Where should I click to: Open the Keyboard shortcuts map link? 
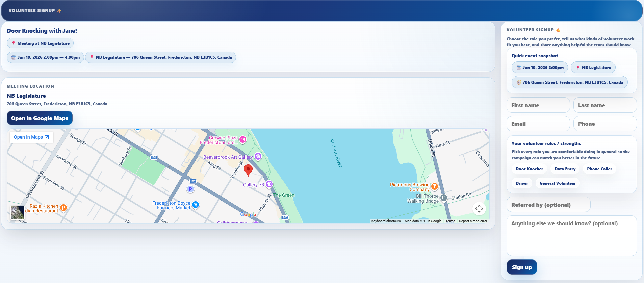(x=386, y=221)
